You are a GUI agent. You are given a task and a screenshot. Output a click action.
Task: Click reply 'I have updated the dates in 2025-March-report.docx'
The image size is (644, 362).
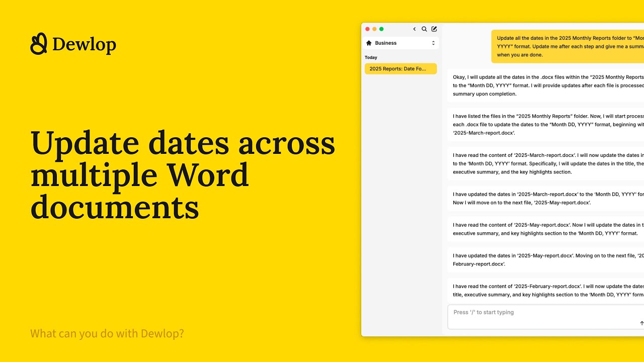(546, 199)
